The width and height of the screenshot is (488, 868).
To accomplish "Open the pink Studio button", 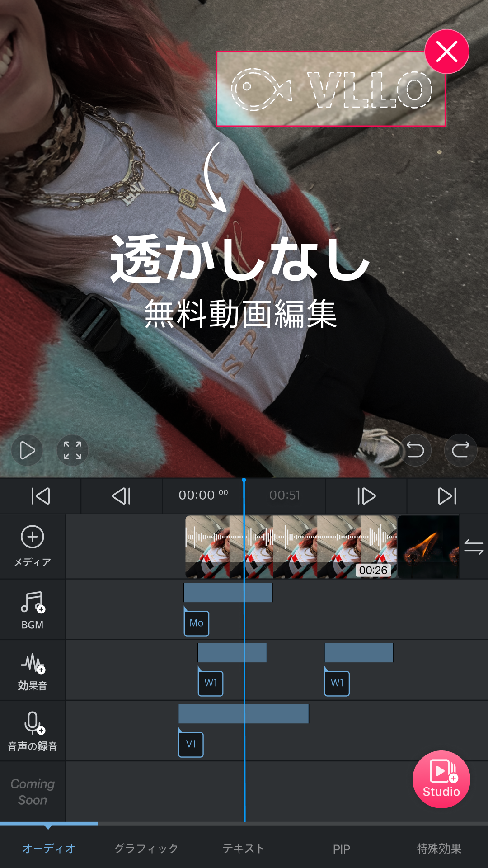I will click(x=441, y=779).
